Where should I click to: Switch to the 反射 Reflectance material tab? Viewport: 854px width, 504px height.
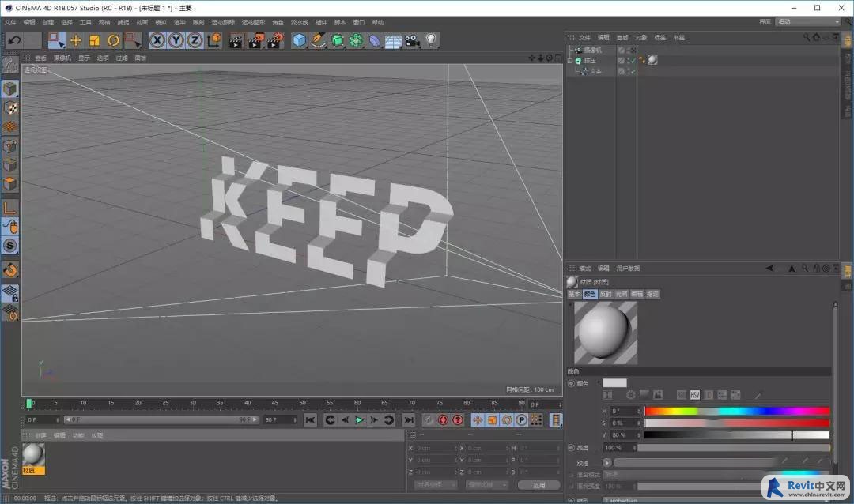pyautogui.click(x=606, y=295)
